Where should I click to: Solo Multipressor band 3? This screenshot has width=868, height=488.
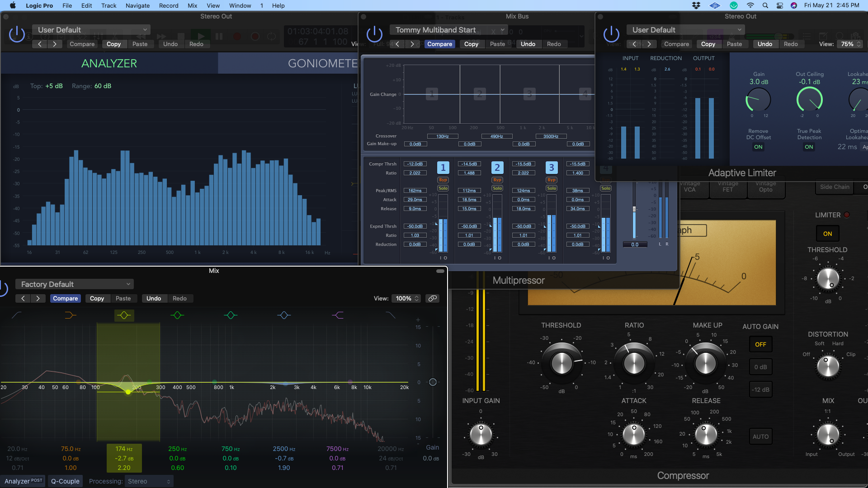551,188
